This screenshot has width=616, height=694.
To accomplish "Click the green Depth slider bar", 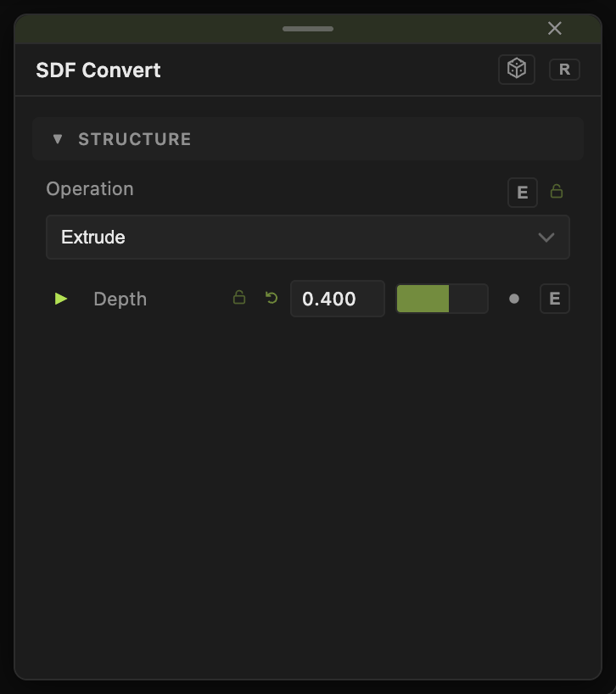I will pyautogui.click(x=442, y=299).
